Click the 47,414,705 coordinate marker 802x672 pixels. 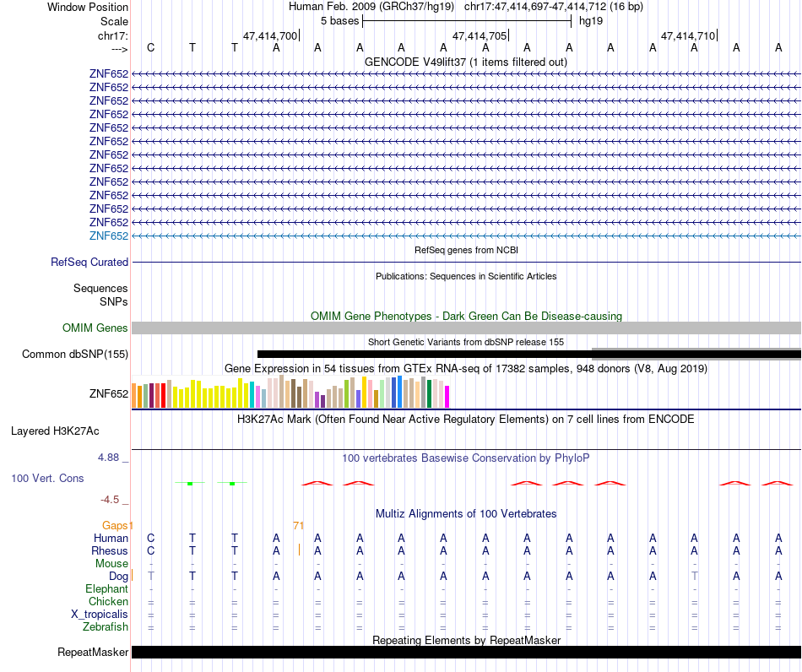click(480, 35)
